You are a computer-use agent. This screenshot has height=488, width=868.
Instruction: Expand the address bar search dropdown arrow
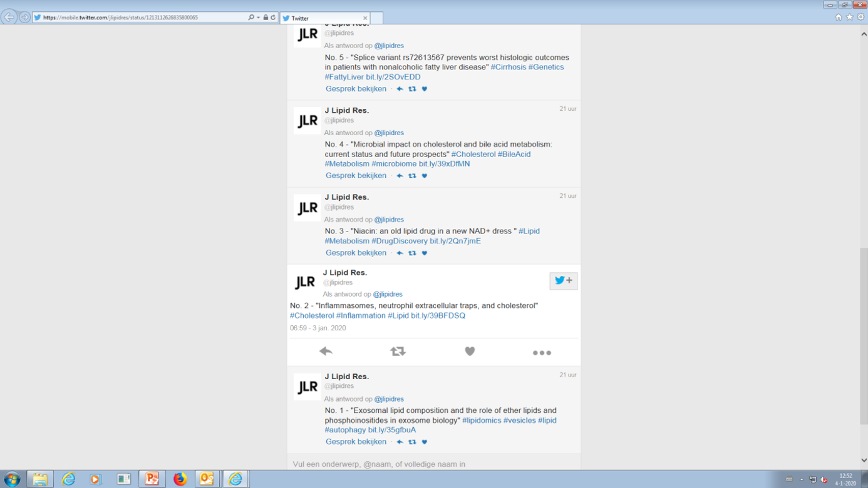click(x=258, y=18)
